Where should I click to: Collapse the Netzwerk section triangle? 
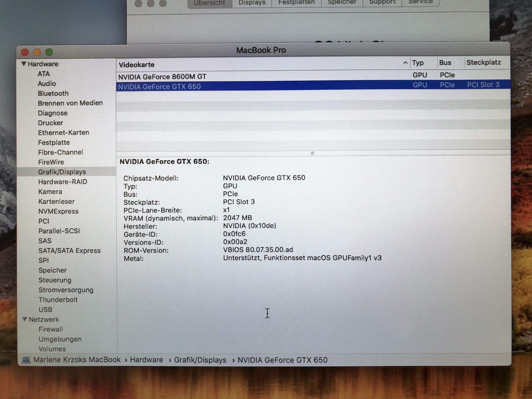tap(25, 319)
